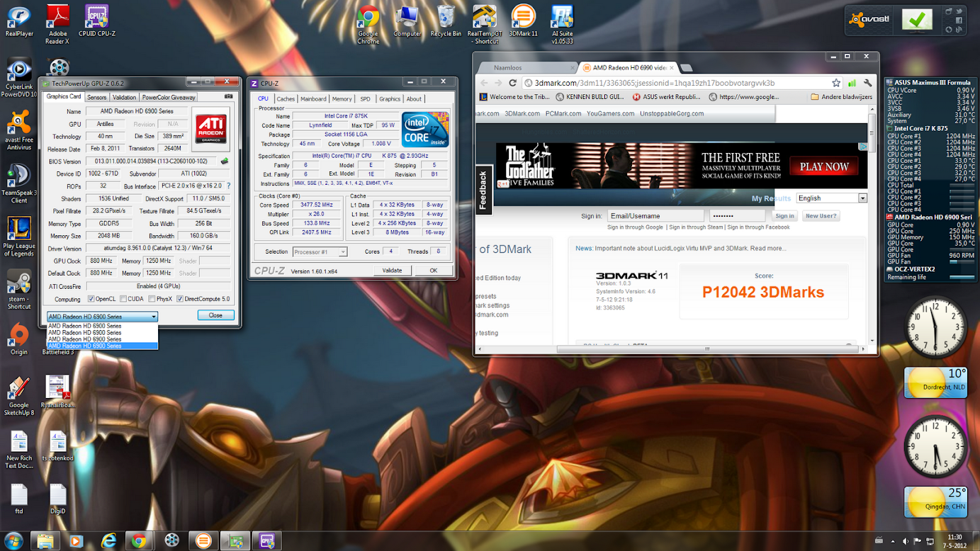The height and width of the screenshot is (551, 980).
Task: Click the GPU-Z BIOS save chip icon
Action: click(225, 161)
